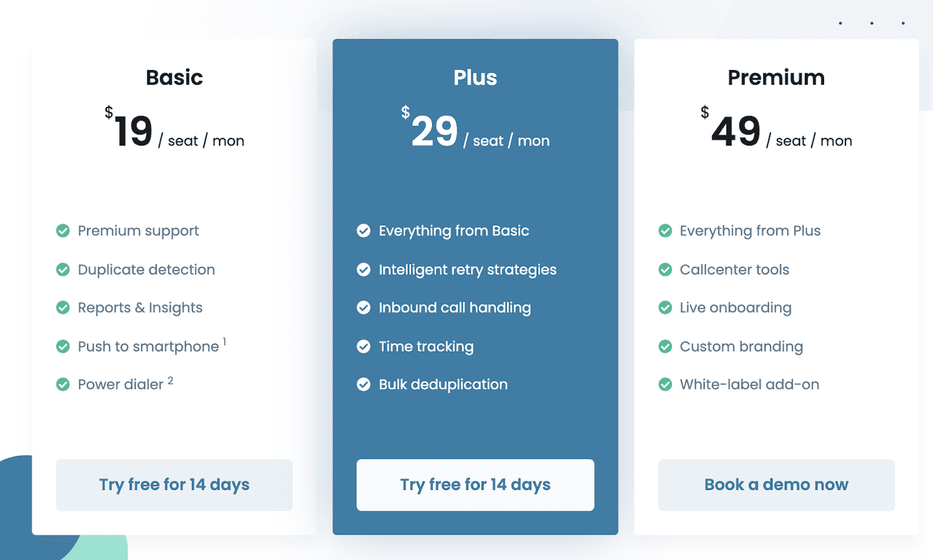The image size is (933, 560).
Task: Click the checkmark beside Time tracking
Action: pos(363,346)
